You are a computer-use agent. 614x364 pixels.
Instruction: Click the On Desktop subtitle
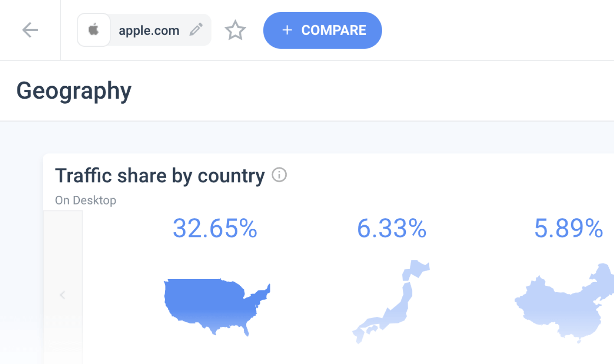point(85,200)
